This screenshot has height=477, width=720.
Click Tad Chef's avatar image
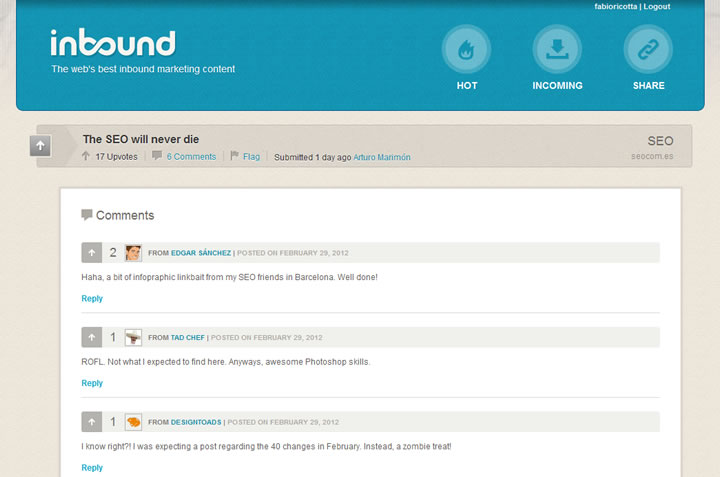click(x=133, y=338)
